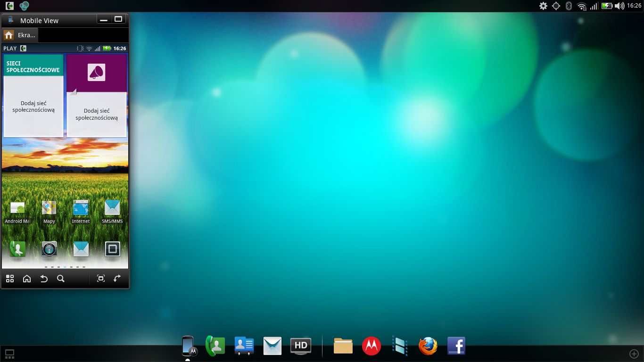Open Contacts from the webtop dock
This screenshot has height=362, width=644.
tap(244, 346)
